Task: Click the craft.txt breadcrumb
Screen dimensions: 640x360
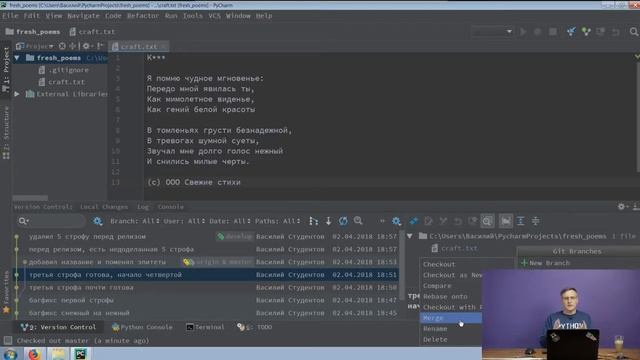Action: pos(92,32)
